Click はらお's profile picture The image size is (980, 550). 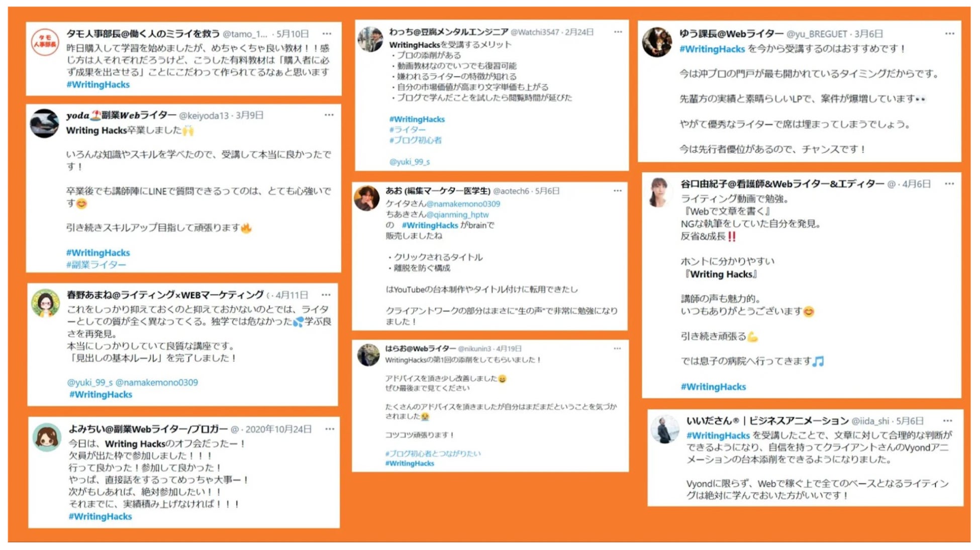tap(368, 355)
